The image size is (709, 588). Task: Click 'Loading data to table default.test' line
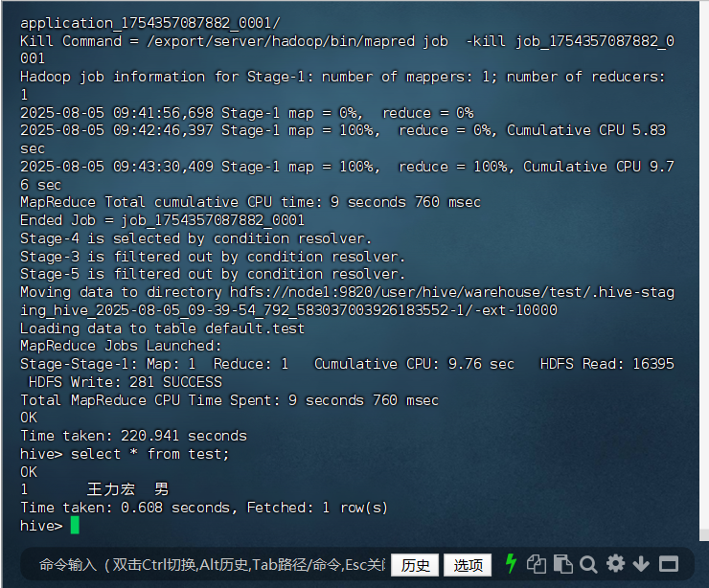click(x=162, y=328)
